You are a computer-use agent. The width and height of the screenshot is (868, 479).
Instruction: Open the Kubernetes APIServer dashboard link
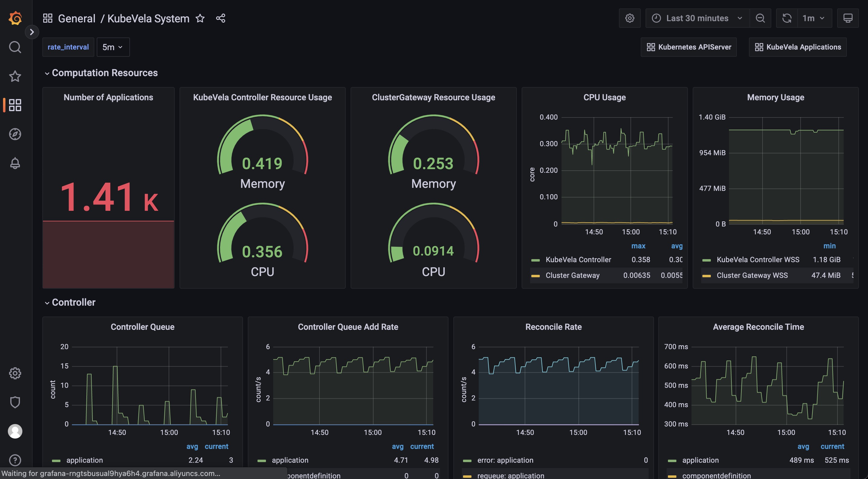[x=688, y=47]
